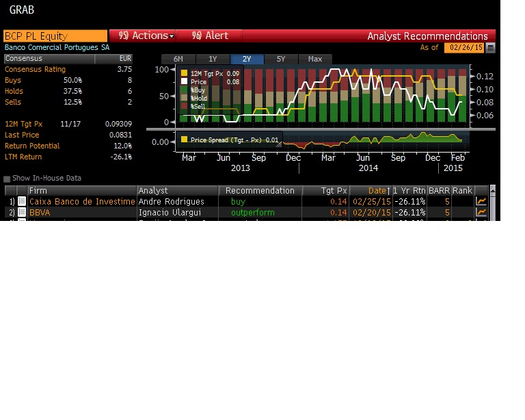Screen dimensions: 525x420
Task: Click the outperform recommendation cell
Action: coord(253,212)
